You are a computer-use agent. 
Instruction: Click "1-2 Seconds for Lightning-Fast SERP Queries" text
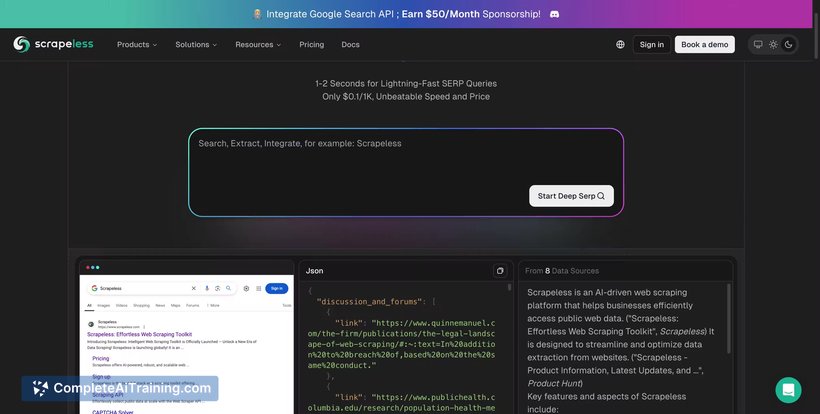(406, 84)
